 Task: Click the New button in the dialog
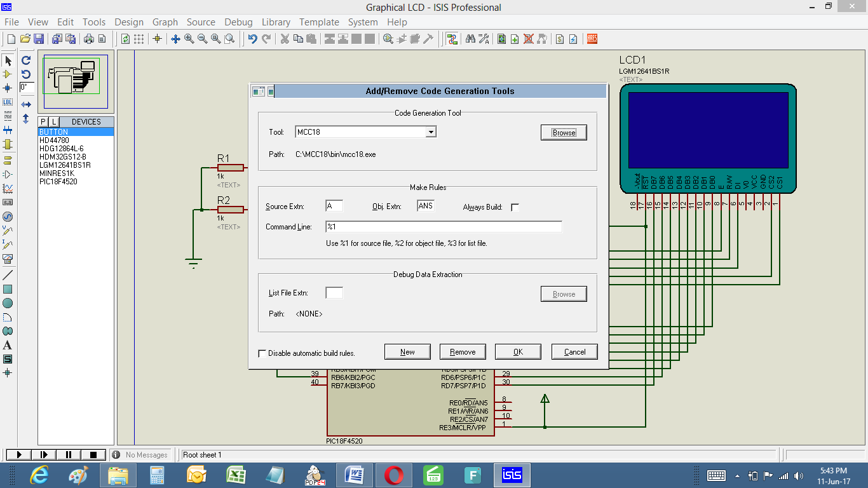[407, 351]
